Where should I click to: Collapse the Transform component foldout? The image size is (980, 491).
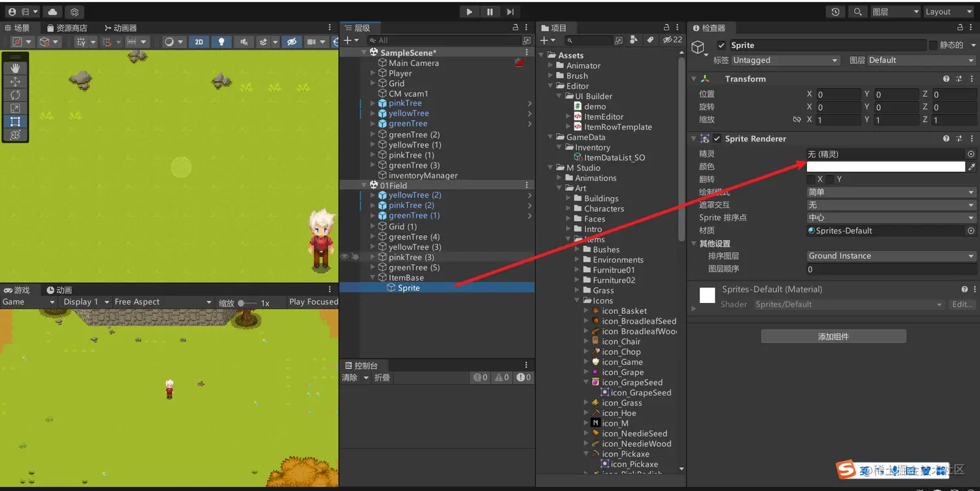point(694,78)
